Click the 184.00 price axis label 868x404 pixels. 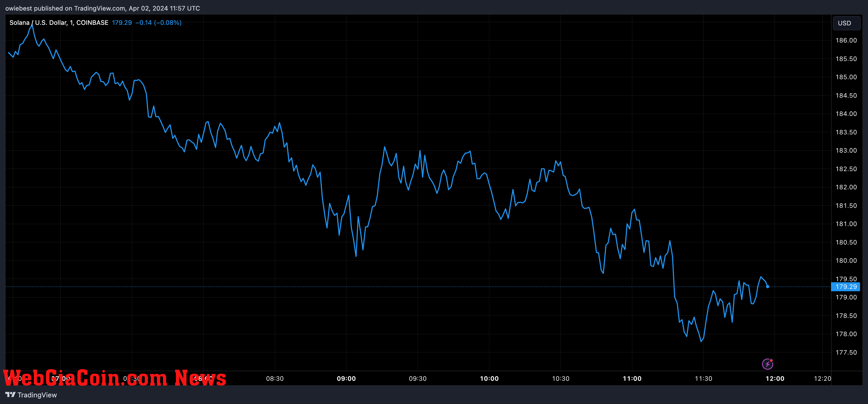(846, 114)
